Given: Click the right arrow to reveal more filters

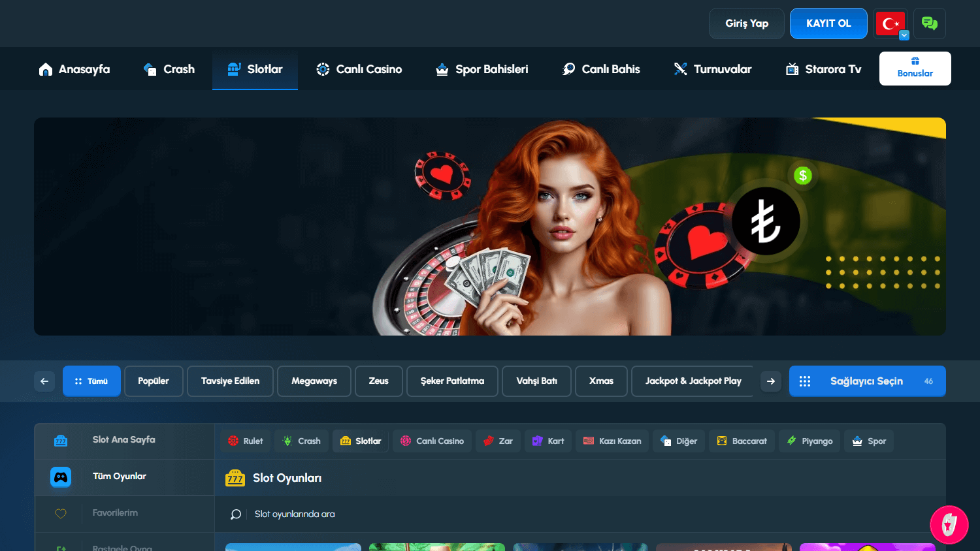Looking at the screenshot, I should point(771,381).
